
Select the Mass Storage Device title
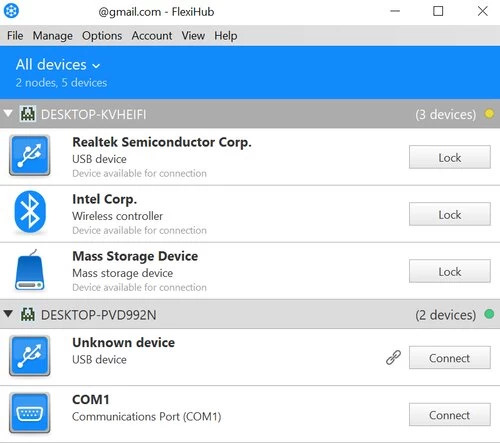click(135, 256)
